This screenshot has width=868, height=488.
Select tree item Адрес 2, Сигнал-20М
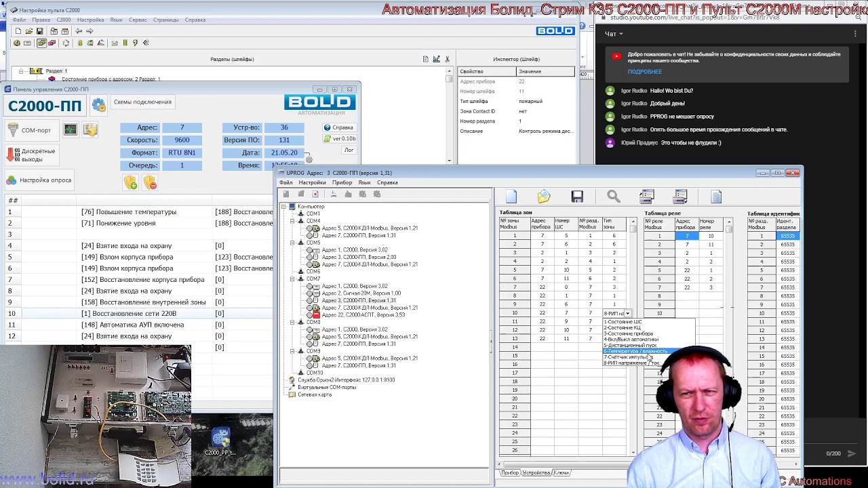[x=361, y=293]
